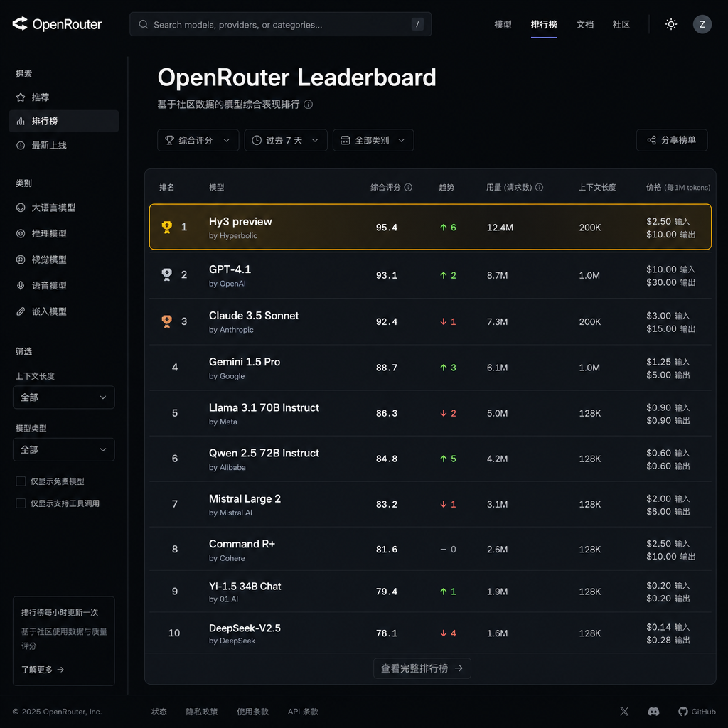Image resolution: width=728 pixels, height=728 pixels.
Task: Open the 了解更多 link
Action: point(43,670)
